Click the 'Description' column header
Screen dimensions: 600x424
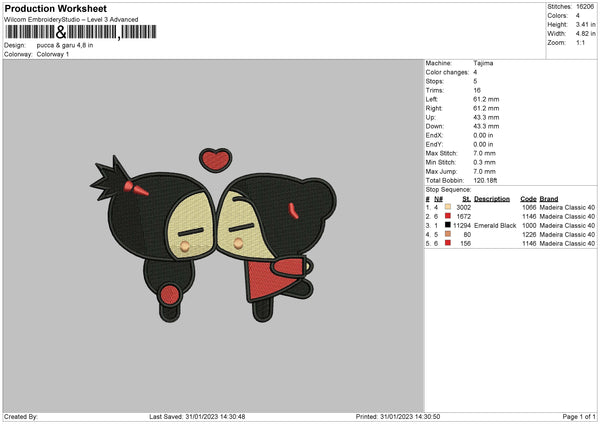492,199
